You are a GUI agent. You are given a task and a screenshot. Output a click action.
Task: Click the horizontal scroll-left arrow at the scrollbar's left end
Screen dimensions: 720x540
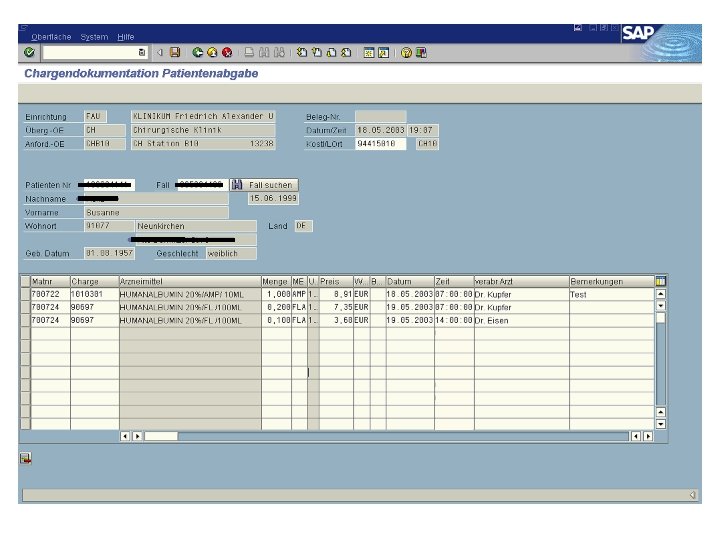(x=125, y=436)
